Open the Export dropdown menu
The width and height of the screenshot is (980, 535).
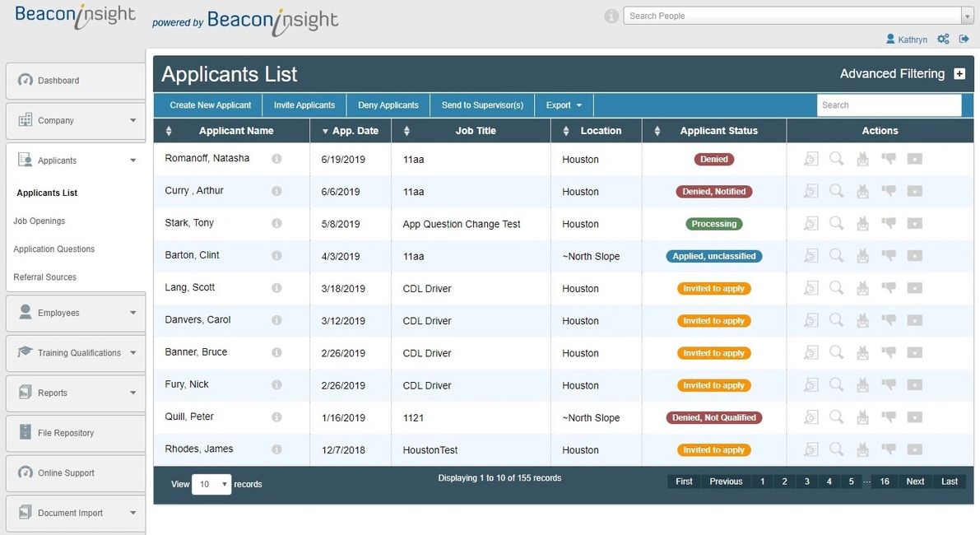click(x=564, y=105)
